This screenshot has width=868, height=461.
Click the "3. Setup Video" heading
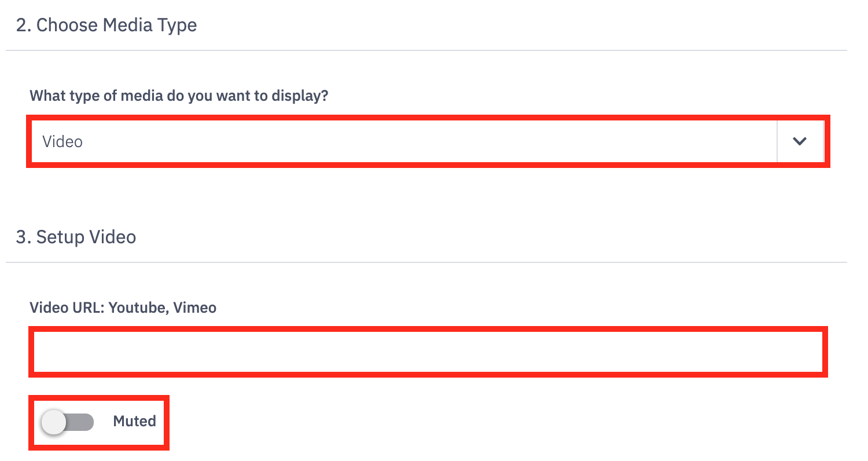click(76, 237)
